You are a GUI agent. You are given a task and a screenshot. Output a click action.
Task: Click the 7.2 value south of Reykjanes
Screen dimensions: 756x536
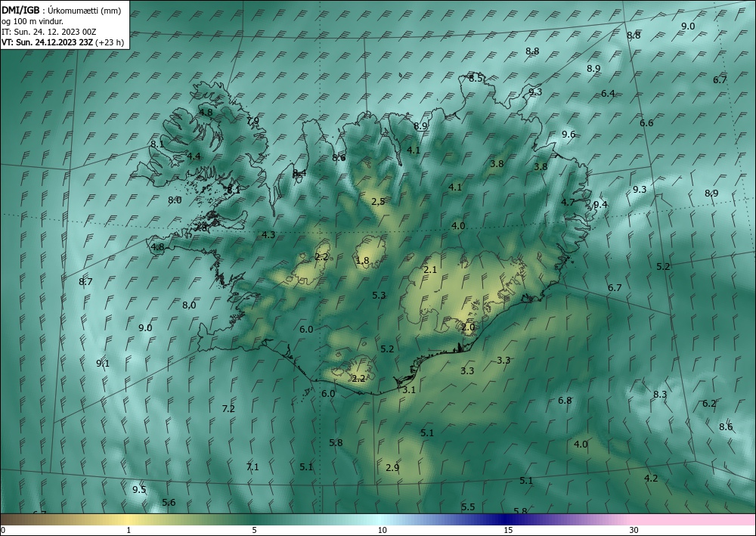pos(228,409)
